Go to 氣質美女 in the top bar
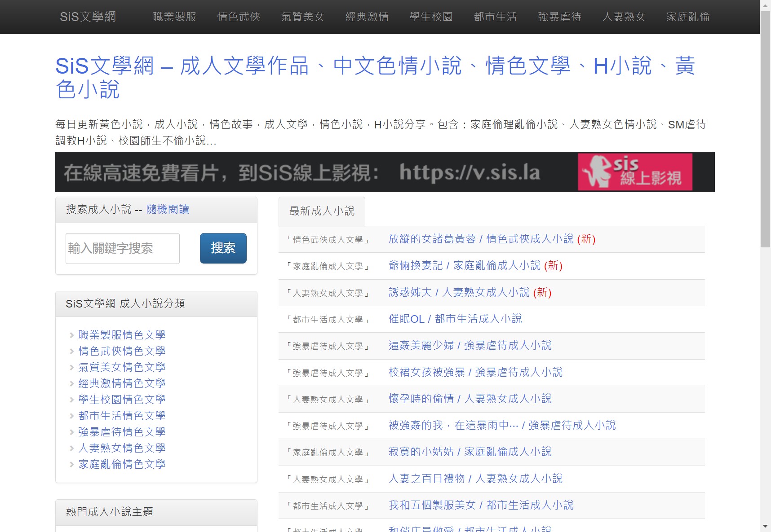771x532 pixels. click(302, 17)
